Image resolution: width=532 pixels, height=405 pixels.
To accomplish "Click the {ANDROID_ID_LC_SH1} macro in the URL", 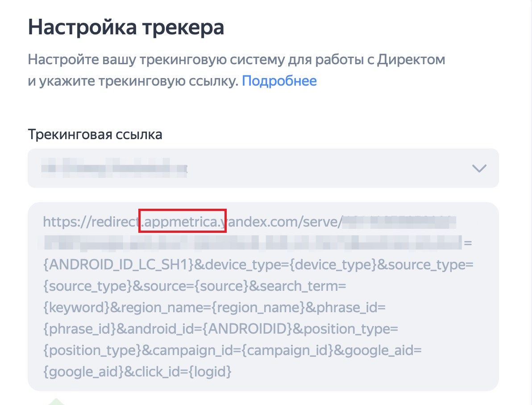I will 118,265.
